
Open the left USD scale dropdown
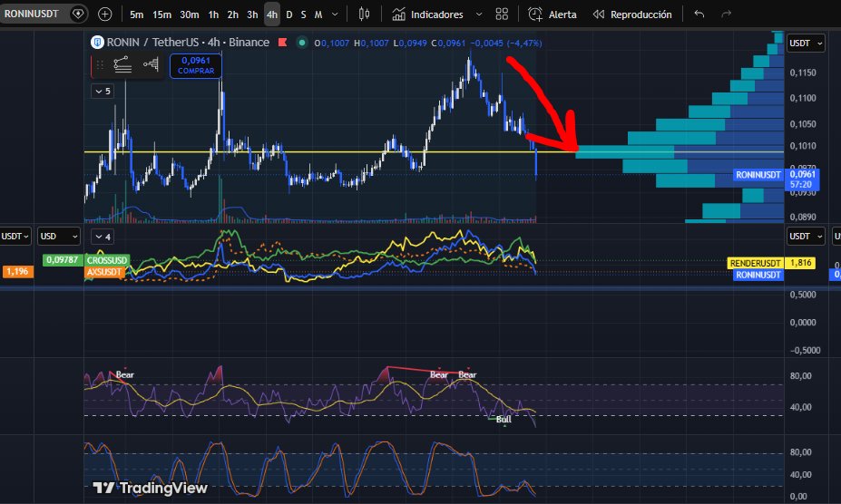point(59,237)
